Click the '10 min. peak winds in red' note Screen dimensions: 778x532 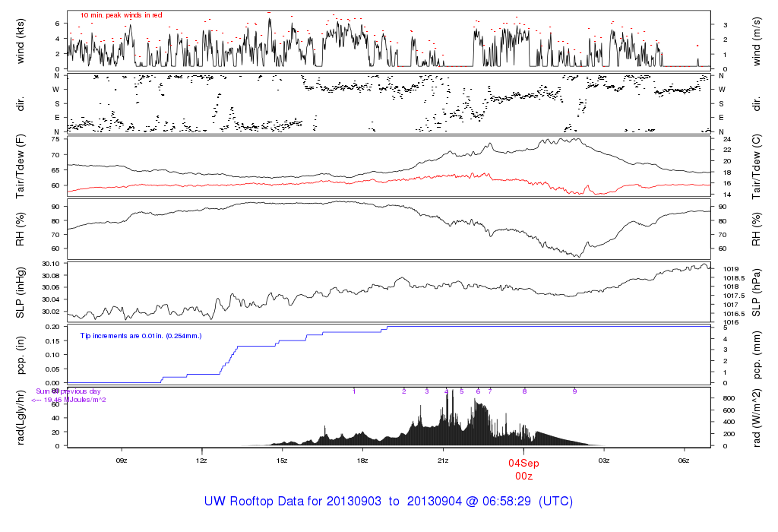121,15
